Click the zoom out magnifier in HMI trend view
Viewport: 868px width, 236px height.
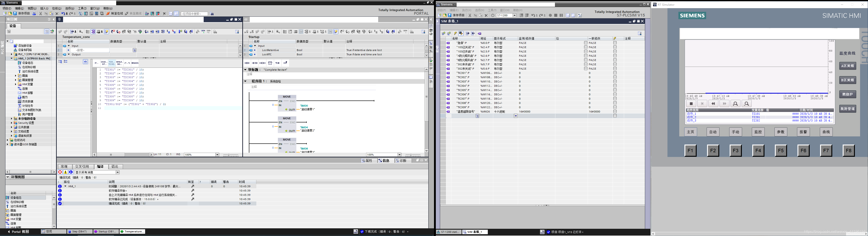[x=746, y=104]
